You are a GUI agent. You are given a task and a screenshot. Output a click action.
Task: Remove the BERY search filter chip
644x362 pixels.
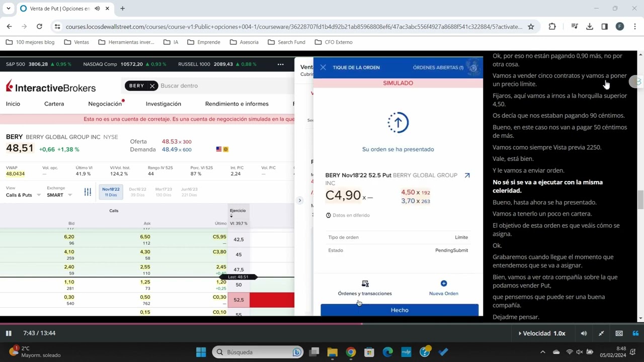tap(152, 86)
